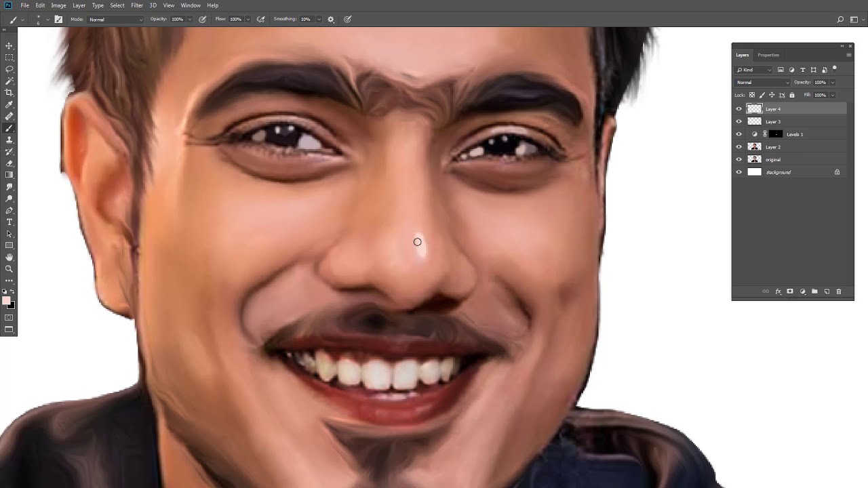Hide the Background layer
Screen dimensions: 868x488
[739, 172]
